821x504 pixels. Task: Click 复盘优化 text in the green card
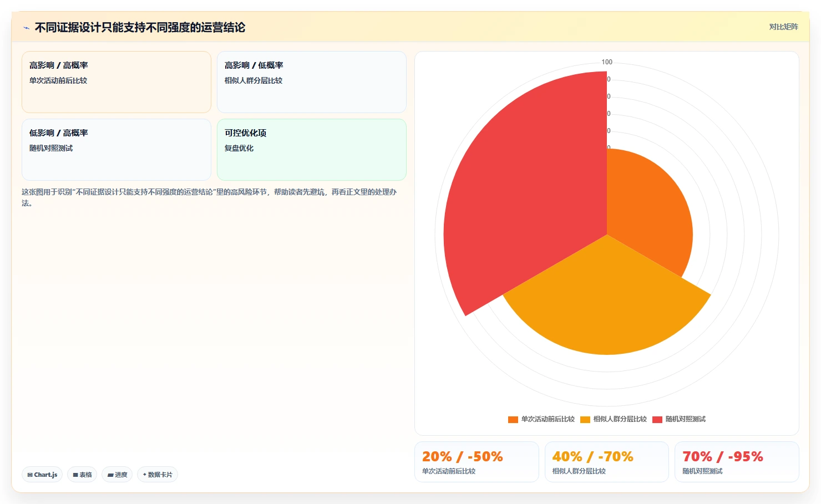pos(239,148)
